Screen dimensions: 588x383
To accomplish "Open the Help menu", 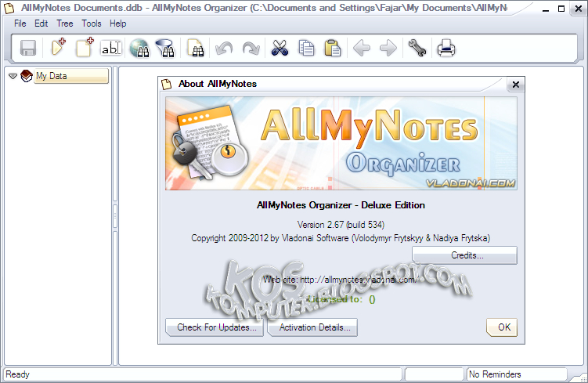I will (117, 23).
